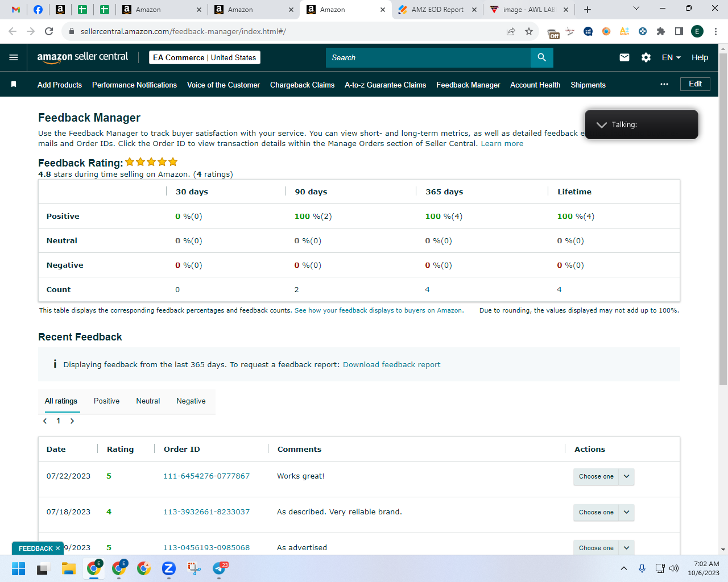Open A-to-z Guarantee Claims

pos(385,85)
